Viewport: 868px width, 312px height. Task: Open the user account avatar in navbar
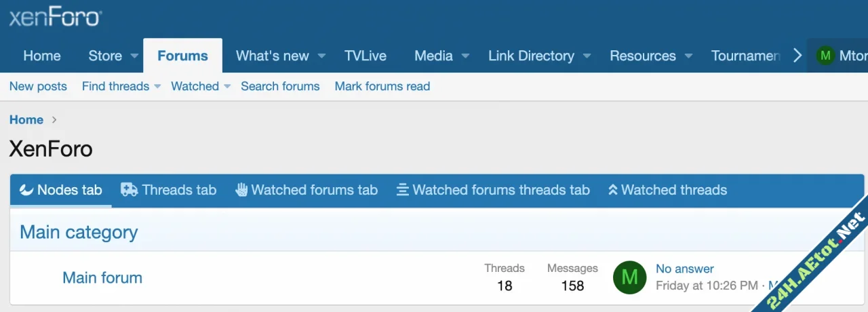825,56
